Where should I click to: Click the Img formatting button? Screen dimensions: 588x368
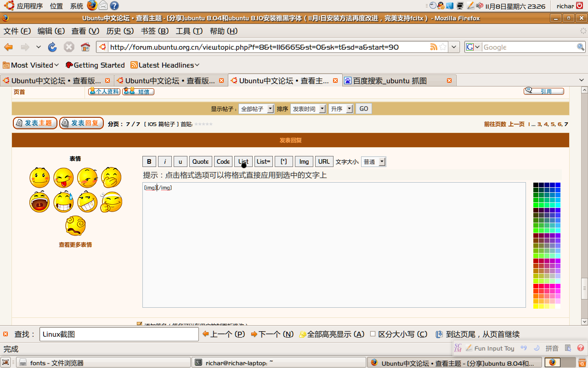304,161
